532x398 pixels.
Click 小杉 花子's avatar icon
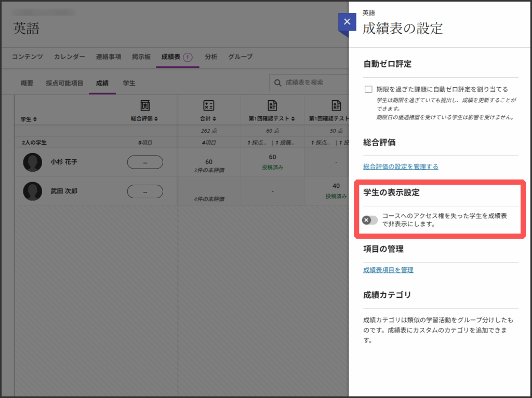coord(33,162)
